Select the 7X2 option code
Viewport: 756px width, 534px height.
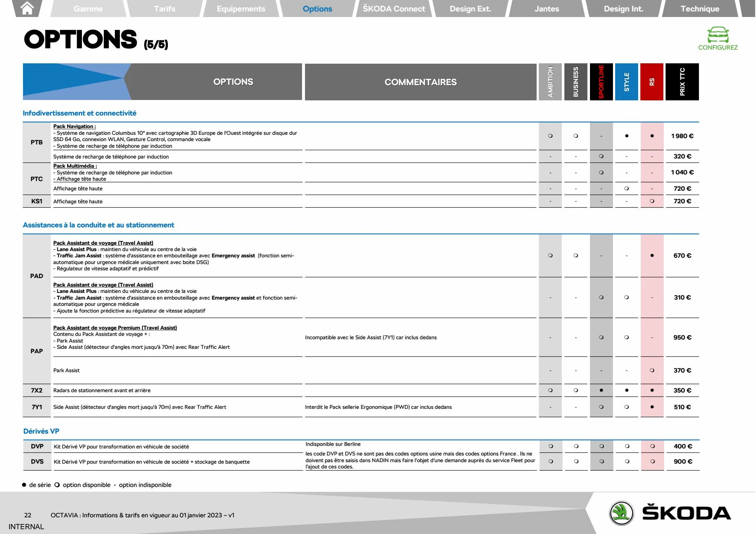[37, 390]
